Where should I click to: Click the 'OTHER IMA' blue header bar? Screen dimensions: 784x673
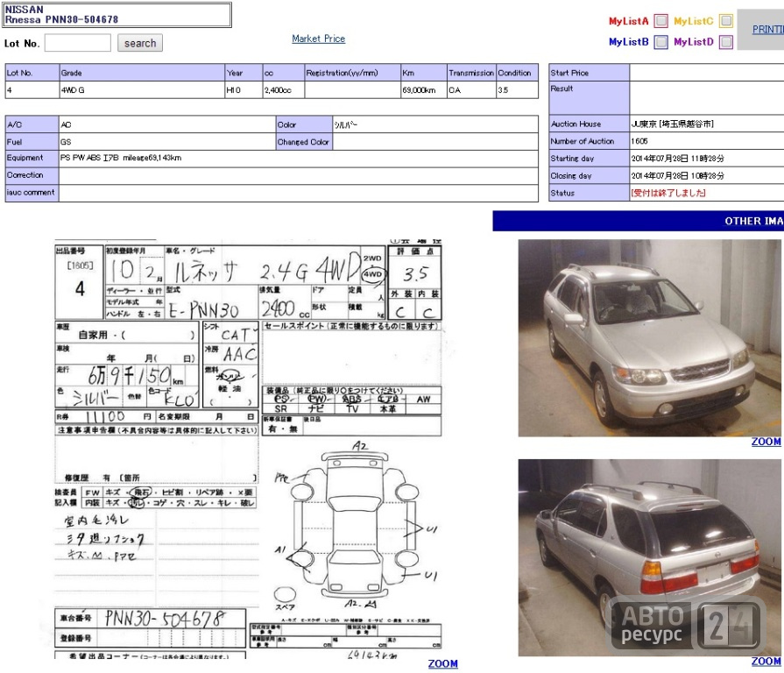click(638, 221)
